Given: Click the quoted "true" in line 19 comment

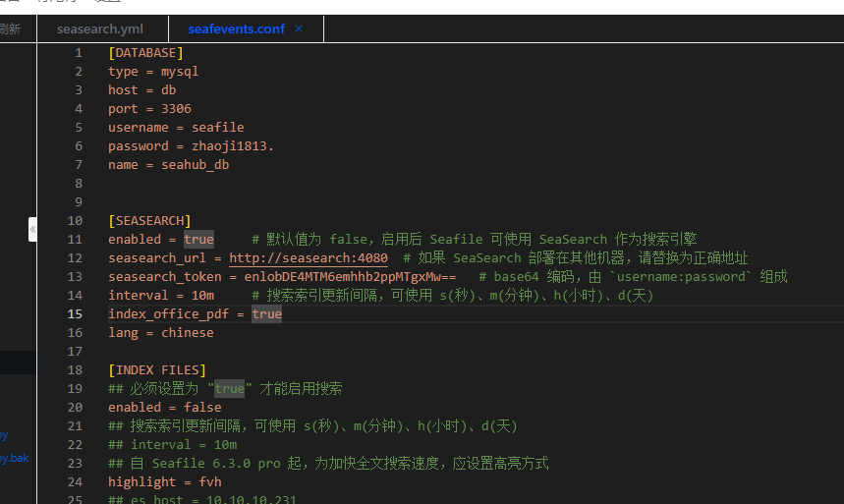Looking at the screenshot, I should 229,389.
